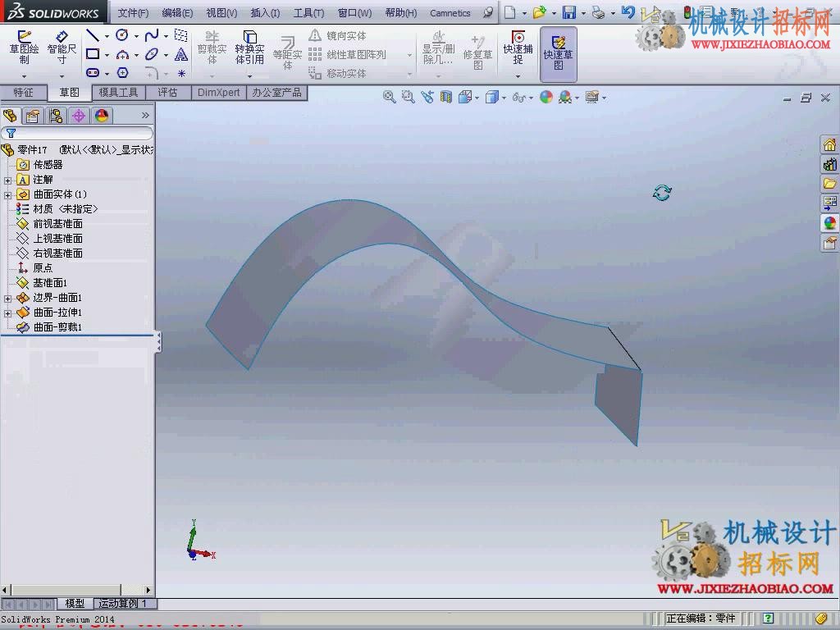Switch to DimXpert ribbon tab

(x=218, y=92)
